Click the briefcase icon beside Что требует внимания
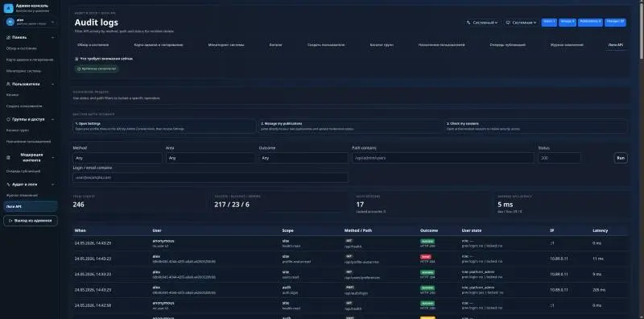The height and width of the screenshot is (319, 644). click(x=76, y=59)
